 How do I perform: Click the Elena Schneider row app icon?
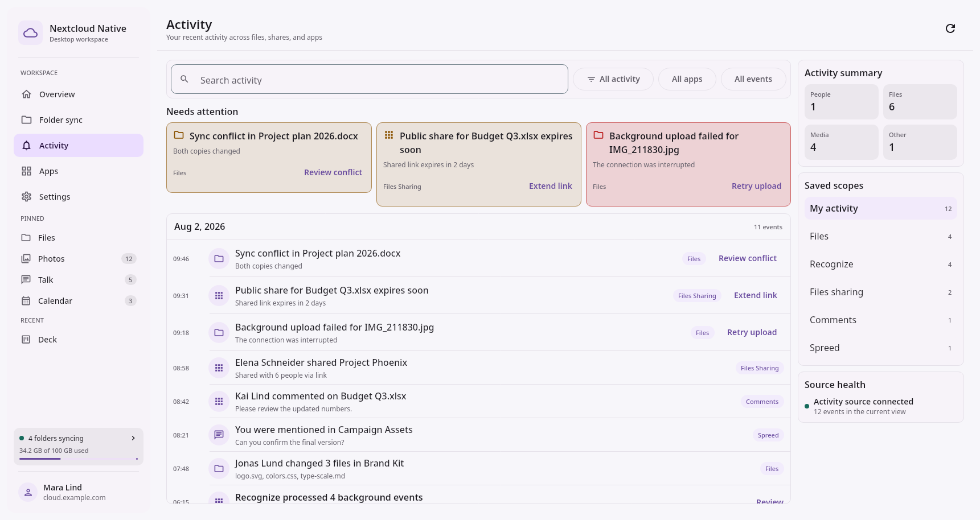pyautogui.click(x=219, y=368)
